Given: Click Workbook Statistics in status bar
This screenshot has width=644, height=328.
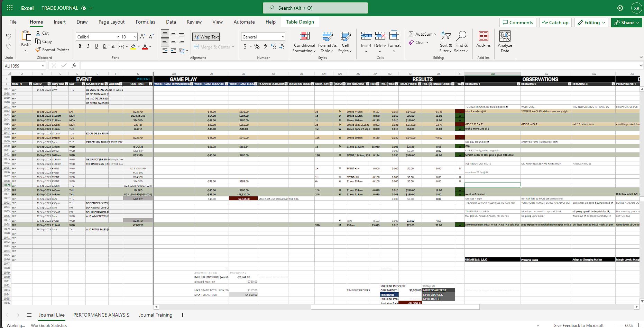Looking at the screenshot, I should 49,325.
